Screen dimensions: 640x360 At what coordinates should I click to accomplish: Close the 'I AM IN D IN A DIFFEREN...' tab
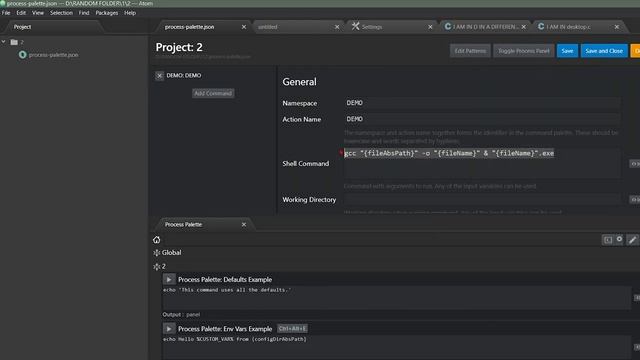tap(524, 27)
